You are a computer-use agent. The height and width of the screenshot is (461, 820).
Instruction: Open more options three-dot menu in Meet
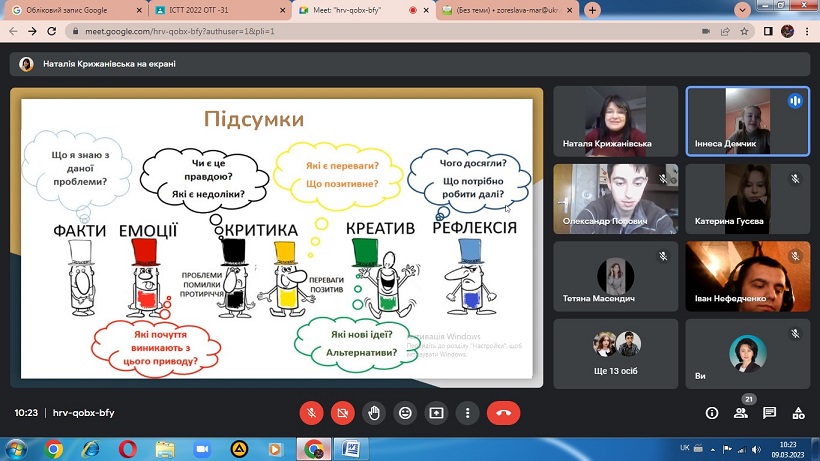468,413
